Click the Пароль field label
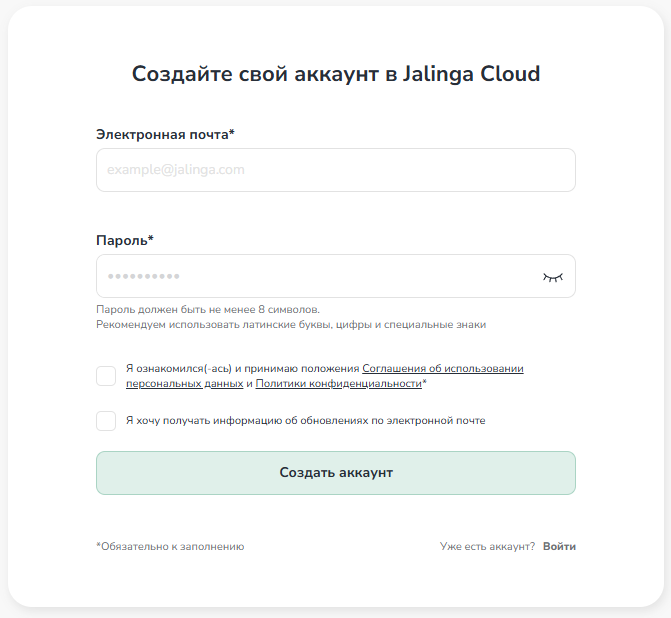 click(124, 240)
